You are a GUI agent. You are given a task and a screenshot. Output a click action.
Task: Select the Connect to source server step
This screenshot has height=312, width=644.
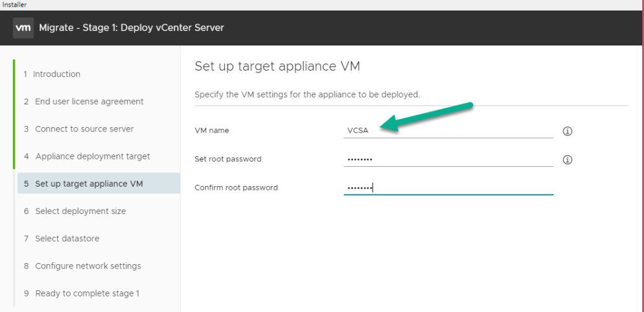84,129
